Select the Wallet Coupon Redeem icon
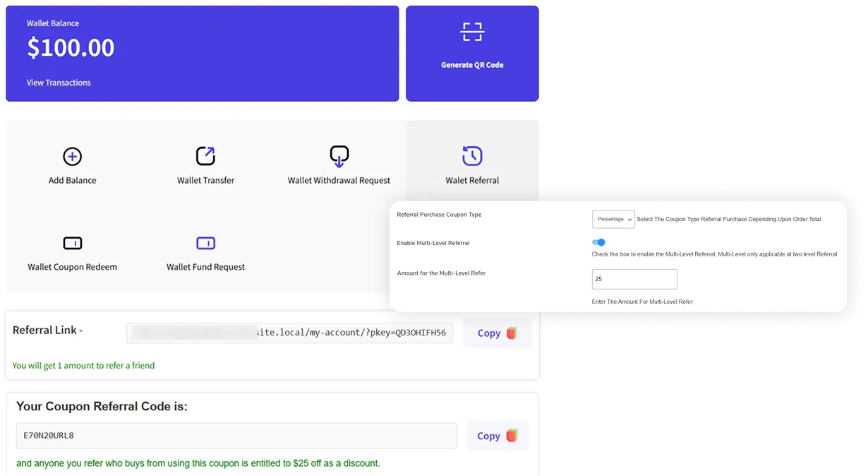Image resolution: width=868 pixels, height=476 pixels. point(72,243)
